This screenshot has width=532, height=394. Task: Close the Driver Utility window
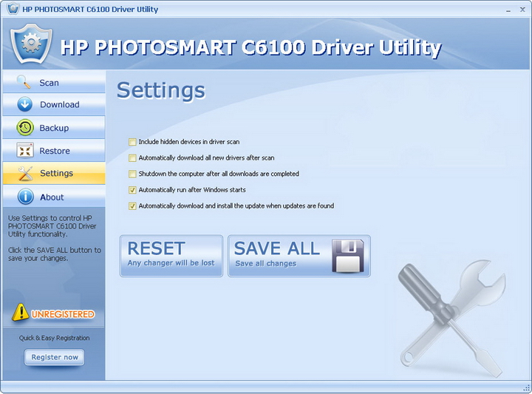(522, 10)
